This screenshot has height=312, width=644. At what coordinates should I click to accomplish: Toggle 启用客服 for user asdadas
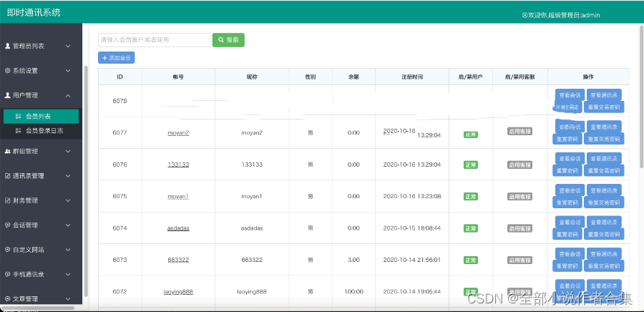pyautogui.click(x=520, y=228)
